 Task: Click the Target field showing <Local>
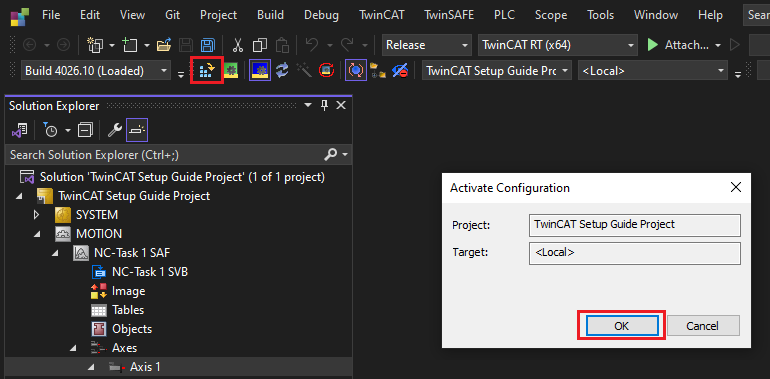point(634,253)
